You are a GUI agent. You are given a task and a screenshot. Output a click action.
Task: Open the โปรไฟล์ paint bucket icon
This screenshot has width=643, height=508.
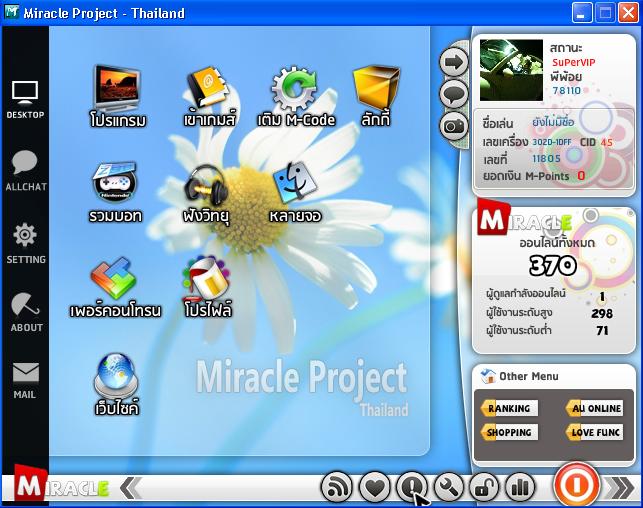coord(208,287)
